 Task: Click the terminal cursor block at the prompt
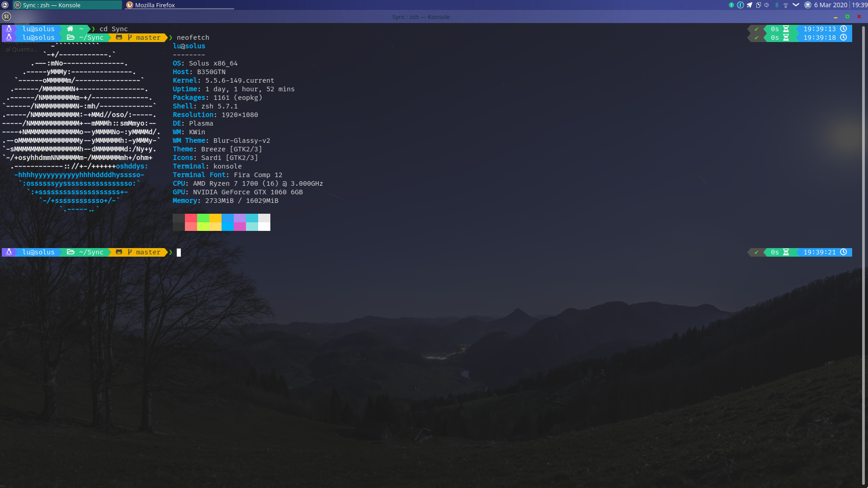[x=179, y=253]
